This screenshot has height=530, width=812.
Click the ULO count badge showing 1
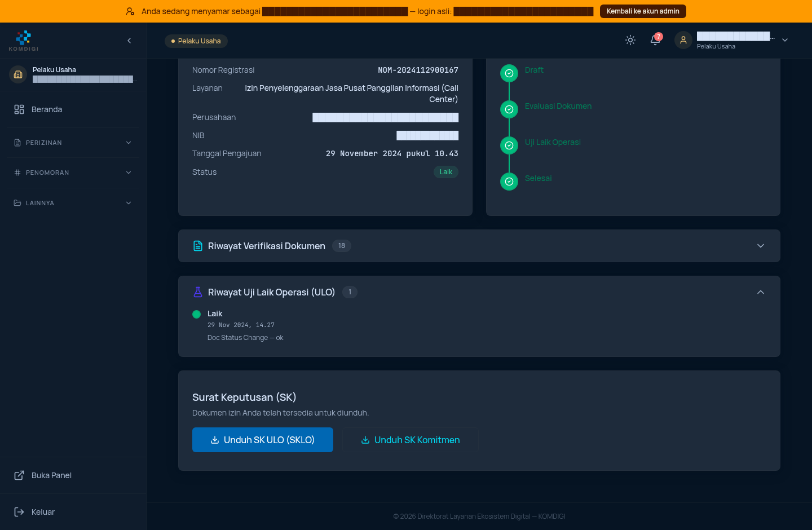(350, 292)
